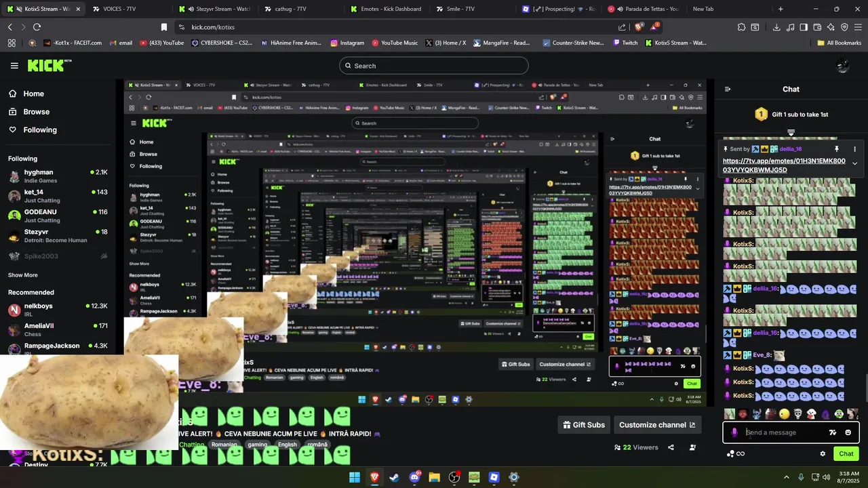Screen dimensions: 868x488
Task: Open the pinned message three-dot options
Action: point(854,149)
